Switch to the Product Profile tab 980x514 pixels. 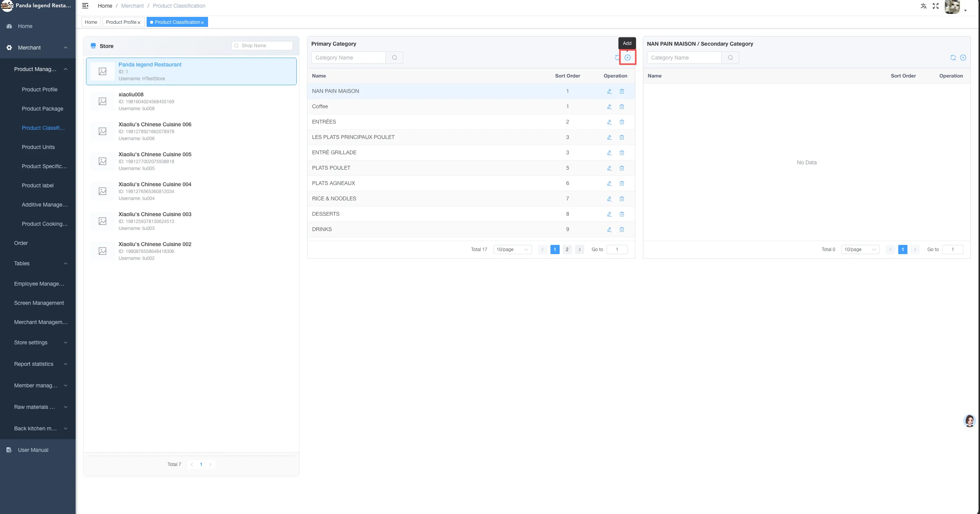pyautogui.click(x=123, y=22)
